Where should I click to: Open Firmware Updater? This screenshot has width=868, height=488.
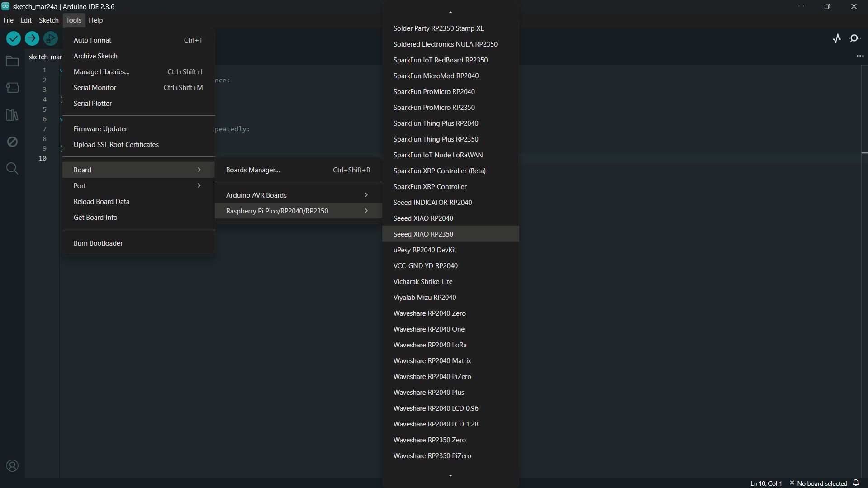click(138, 129)
